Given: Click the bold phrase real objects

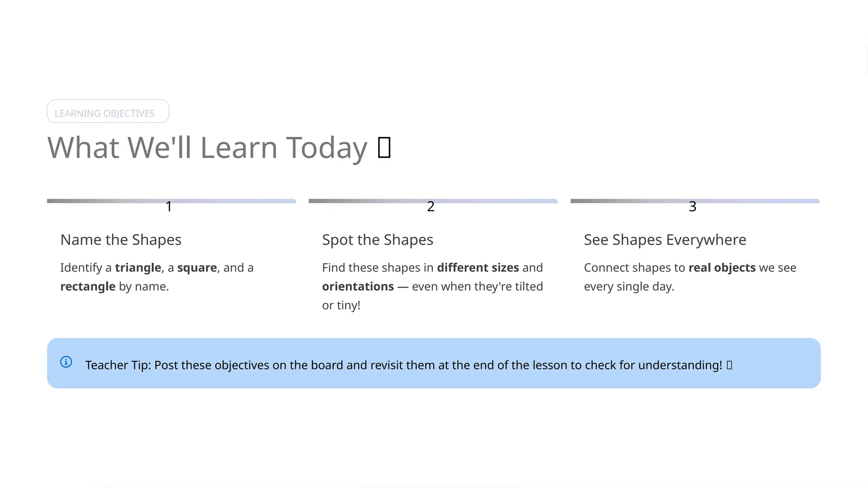Looking at the screenshot, I should [x=722, y=268].
